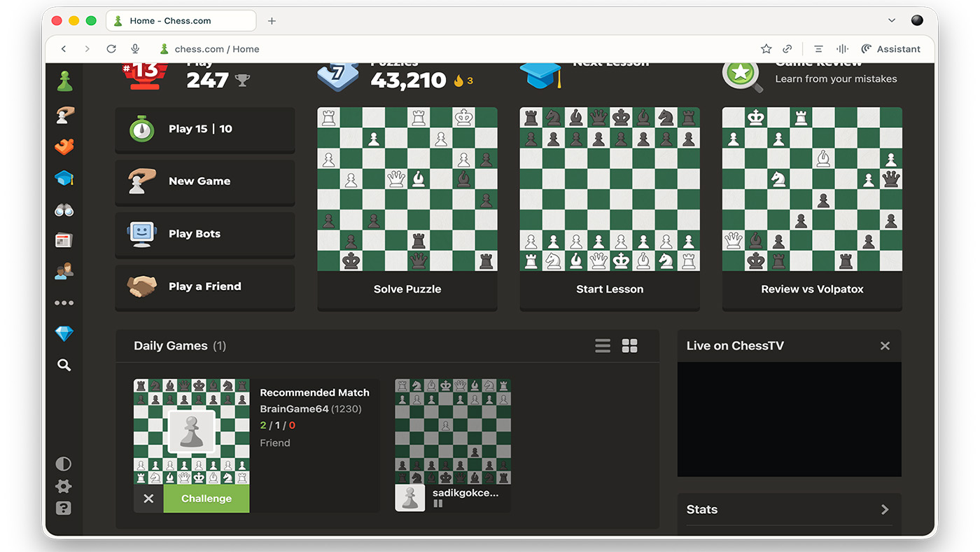Open a new browser tab
The image size is (980, 552).
click(272, 21)
